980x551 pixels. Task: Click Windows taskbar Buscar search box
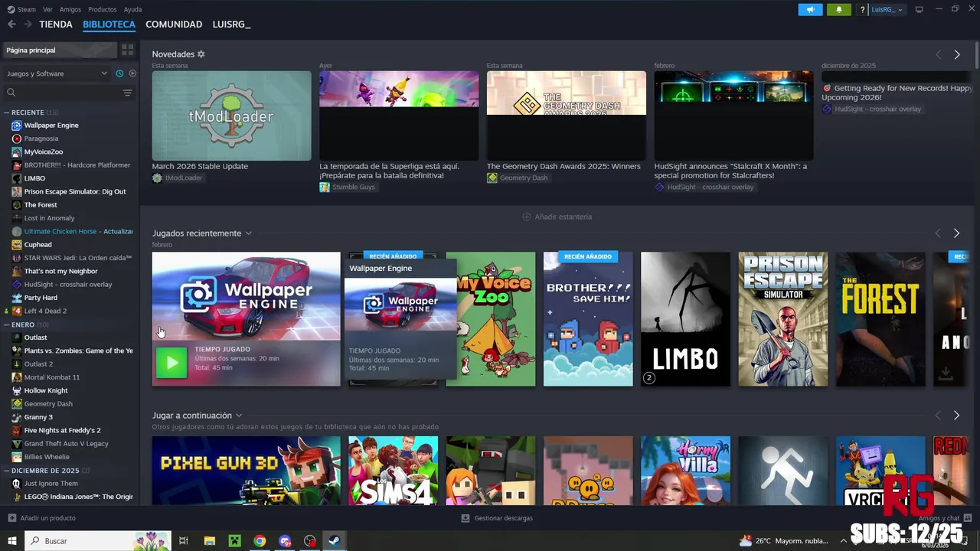pos(98,541)
